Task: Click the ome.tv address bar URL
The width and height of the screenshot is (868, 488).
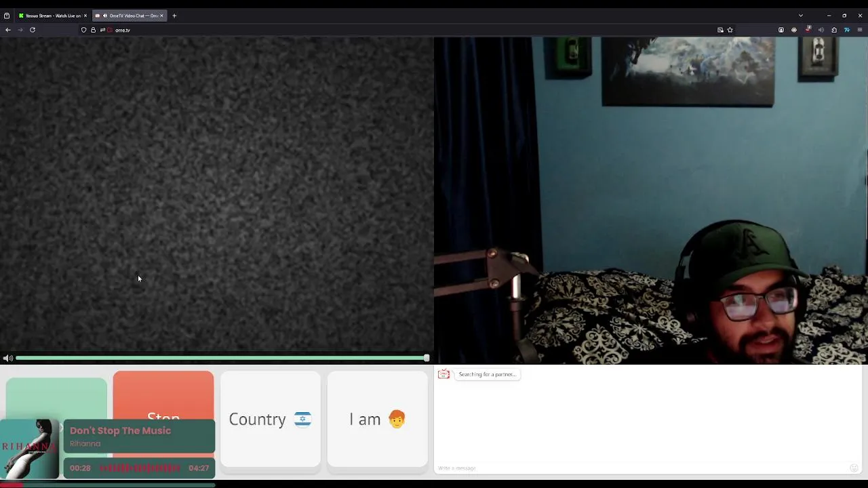Action: click(123, 30)
